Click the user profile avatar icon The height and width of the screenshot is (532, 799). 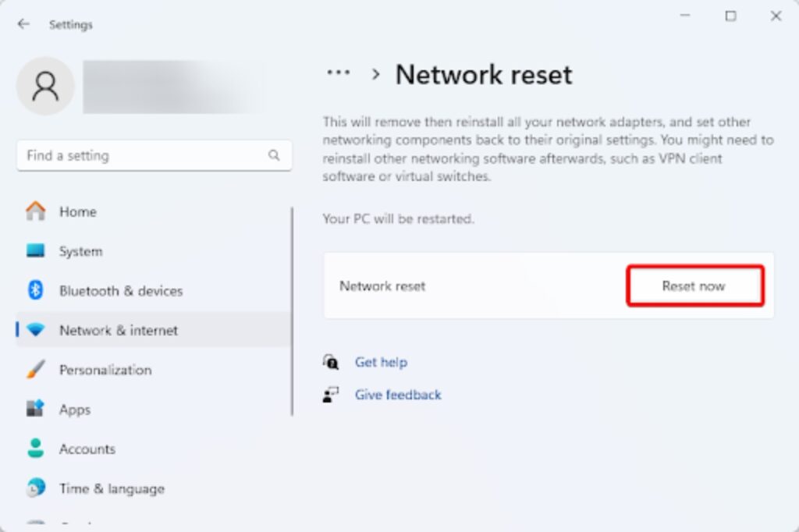[45, 86]
